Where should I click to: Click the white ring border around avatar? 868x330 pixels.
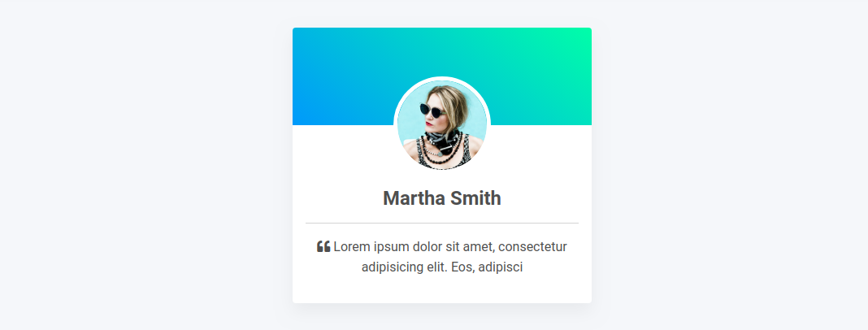point(442,78)
